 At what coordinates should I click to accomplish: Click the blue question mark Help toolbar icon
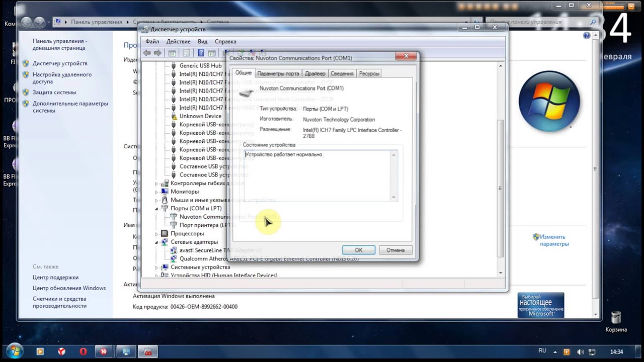pyautogui.click(x=201, y=53)
